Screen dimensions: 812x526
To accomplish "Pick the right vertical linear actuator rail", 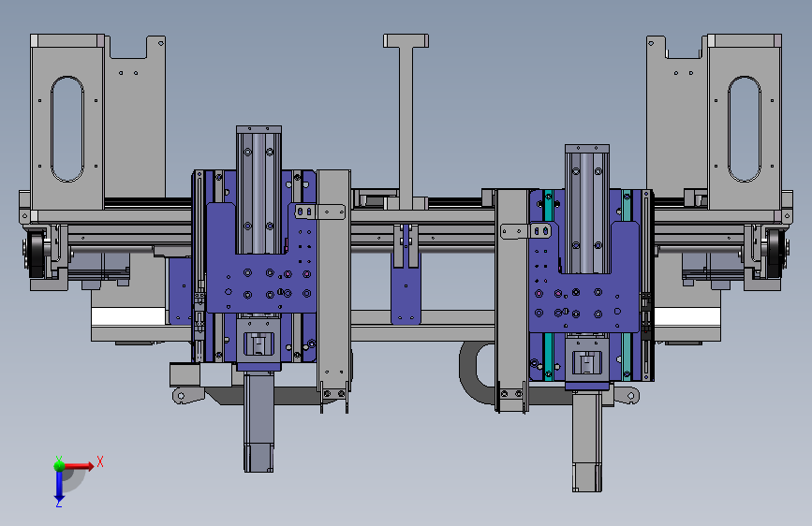I will coord(586,209).
